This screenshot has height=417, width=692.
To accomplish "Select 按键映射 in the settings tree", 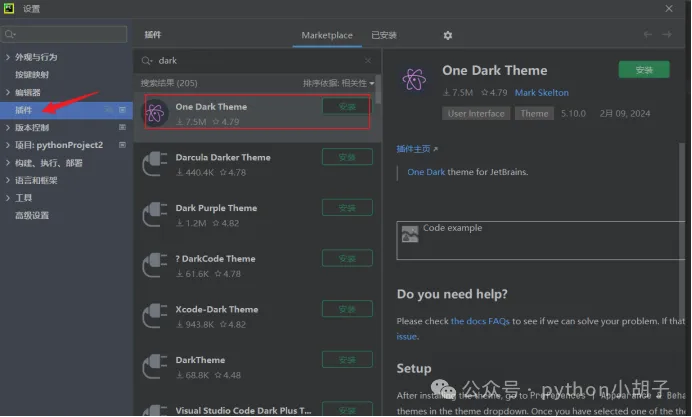I will 32,75.
